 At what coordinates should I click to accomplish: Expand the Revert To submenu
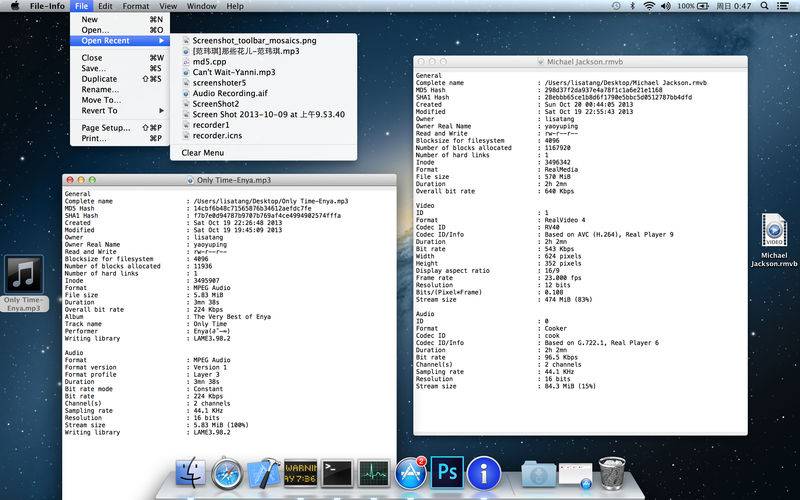pos(120,111)
